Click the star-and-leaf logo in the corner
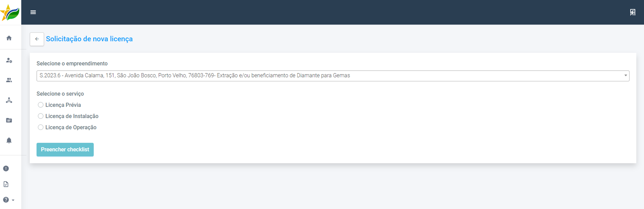 tap(10, 13)
